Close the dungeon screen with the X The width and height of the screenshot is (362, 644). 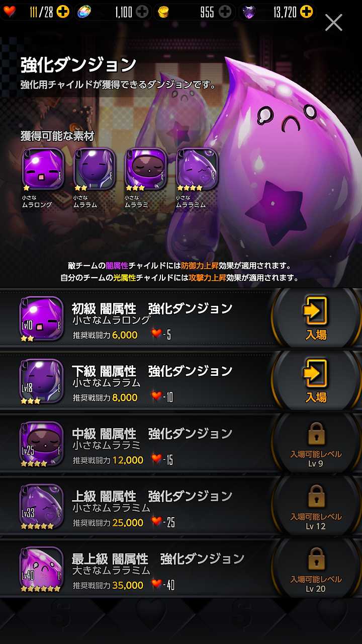(x=333, y=23)
